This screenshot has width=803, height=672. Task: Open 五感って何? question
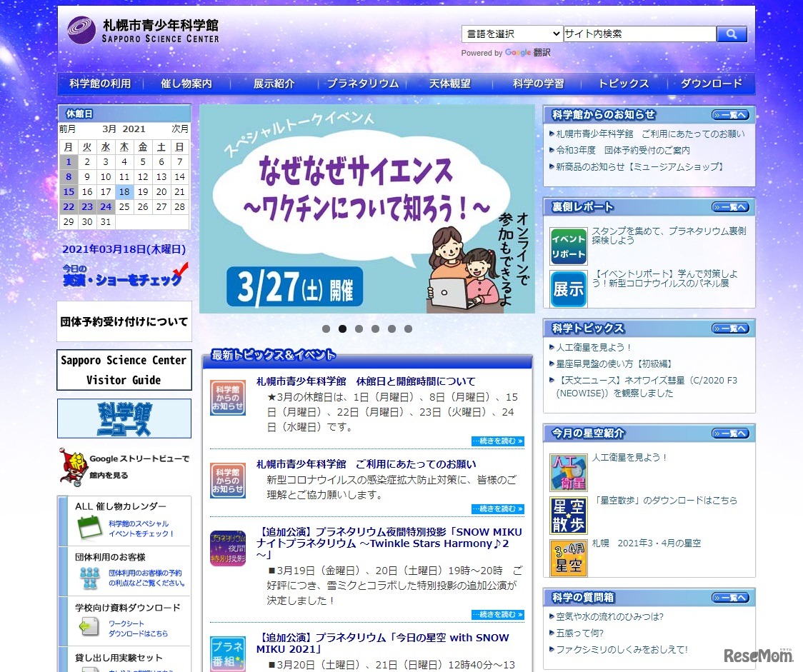pos(579,633)
